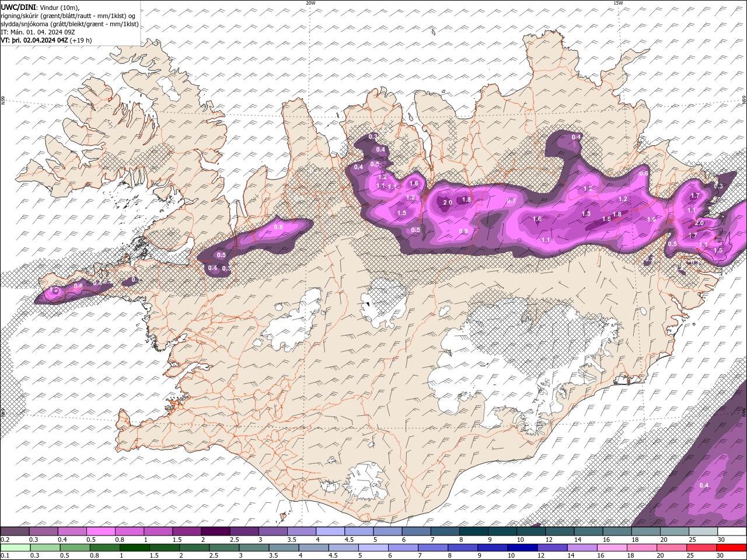Click the "slydda/snjókoma" description line
This screenshot has width=747, height=560.
tap(69, 24)
